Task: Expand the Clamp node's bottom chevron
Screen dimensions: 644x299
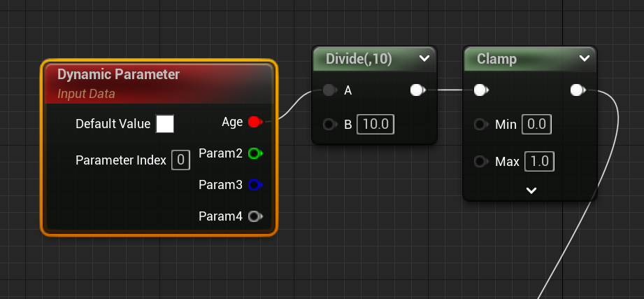Action: (x=531, y=190)
